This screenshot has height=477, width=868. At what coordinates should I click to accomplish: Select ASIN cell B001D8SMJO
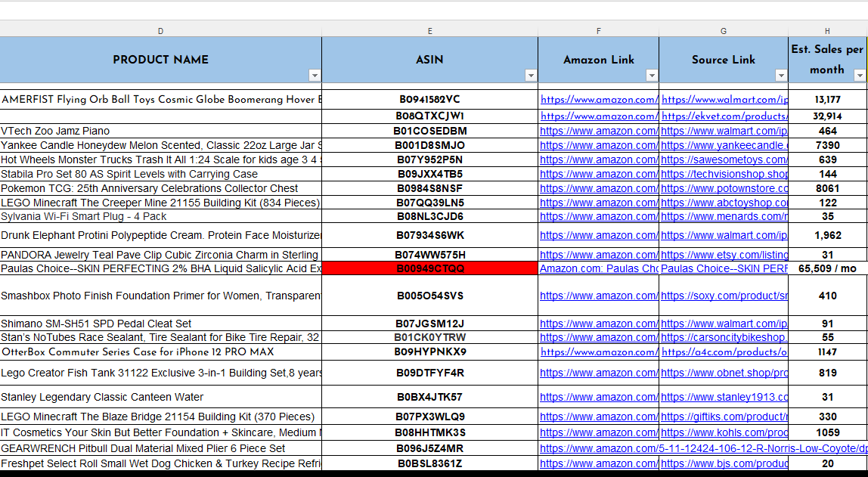pyautogui.click(x=429, y=145)
